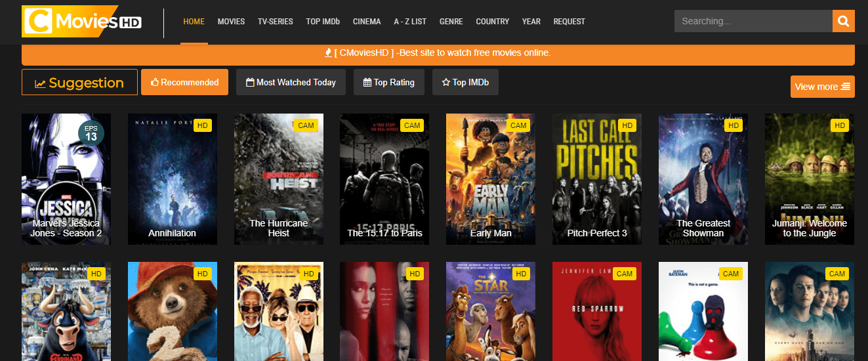Click the Annihilation title text

173,233
